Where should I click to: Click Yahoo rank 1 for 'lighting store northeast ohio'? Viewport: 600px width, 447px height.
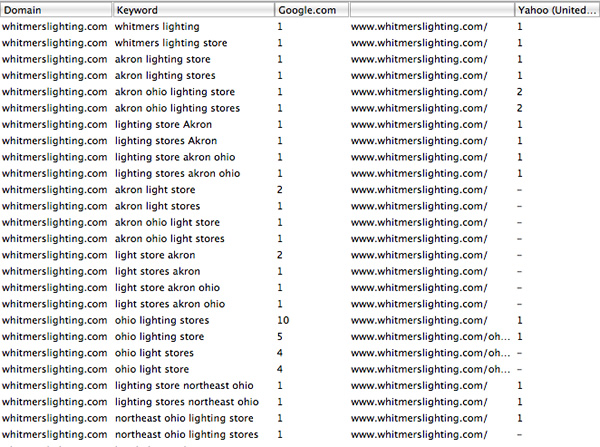pyautogui.click(x=520, y=386)
